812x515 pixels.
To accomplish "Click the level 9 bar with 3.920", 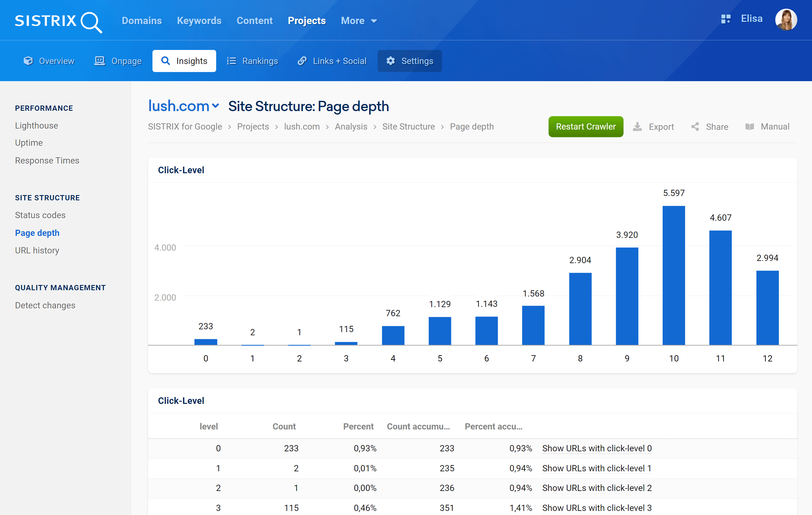I will coord(627,296).
